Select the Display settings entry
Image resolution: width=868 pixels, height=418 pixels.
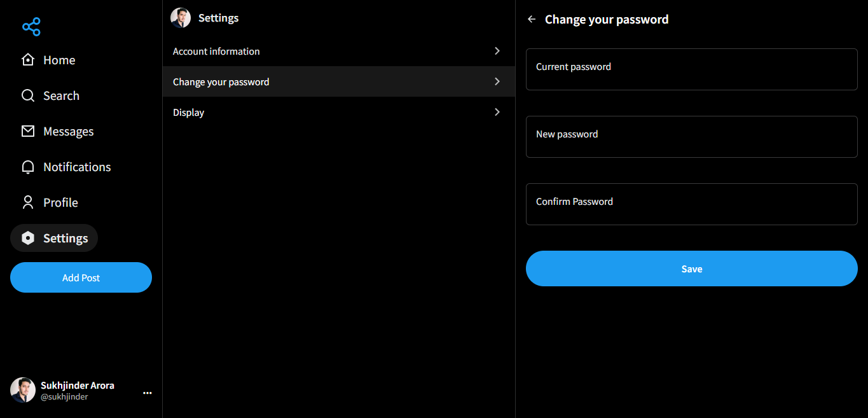189,112
